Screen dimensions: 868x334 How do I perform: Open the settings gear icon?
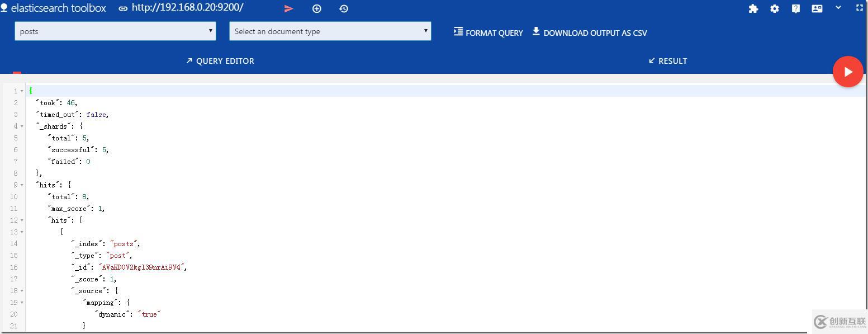pyautogui.click(x=775, y=8)
